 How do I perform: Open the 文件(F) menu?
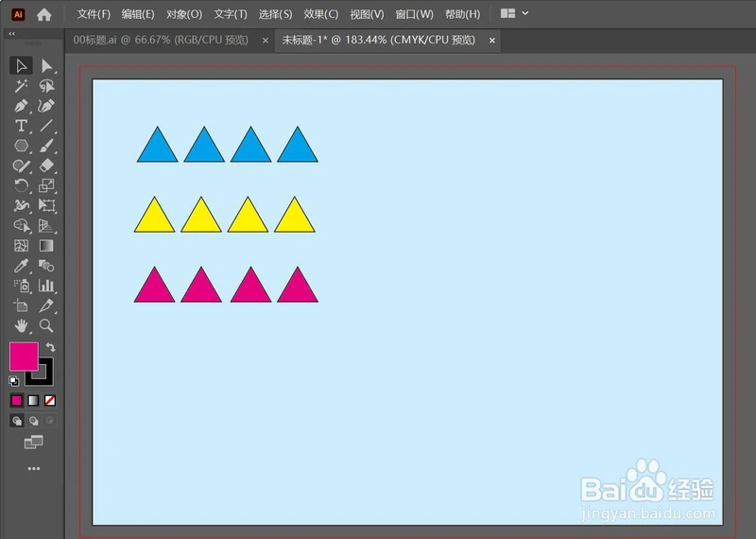pyautogui.click(x=94, y=14)
